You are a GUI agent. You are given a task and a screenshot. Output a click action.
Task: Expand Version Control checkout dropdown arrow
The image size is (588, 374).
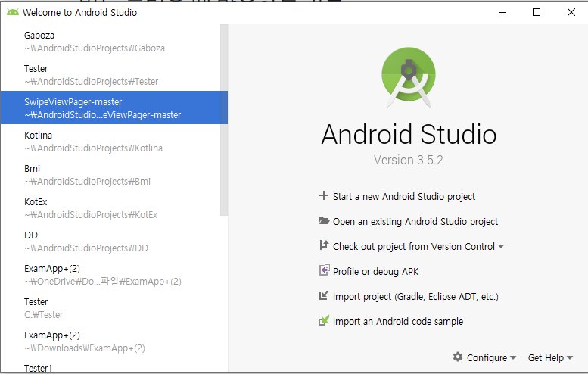tap(501, 247)
